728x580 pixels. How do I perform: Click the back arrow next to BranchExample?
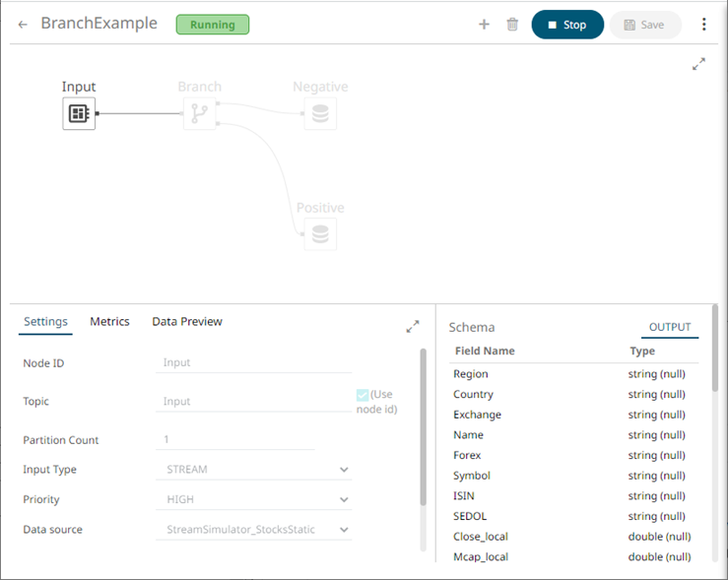tap(23, 25)
